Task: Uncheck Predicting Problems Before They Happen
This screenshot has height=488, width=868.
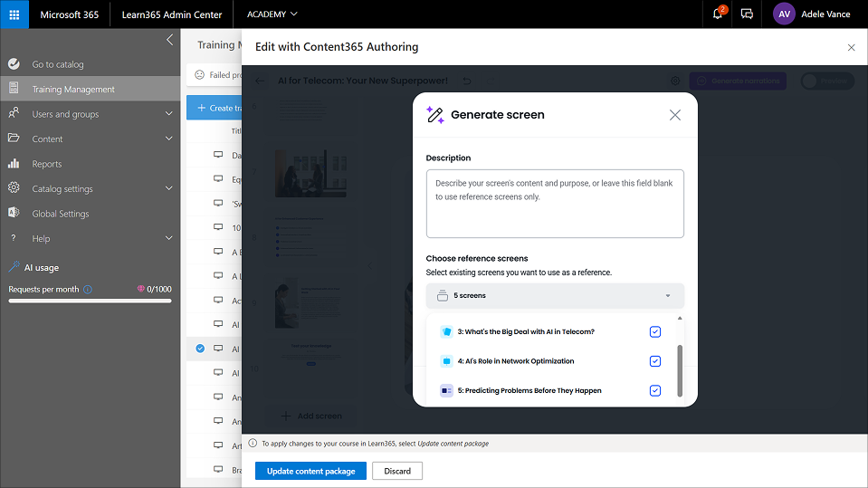Action: (655, 391)
